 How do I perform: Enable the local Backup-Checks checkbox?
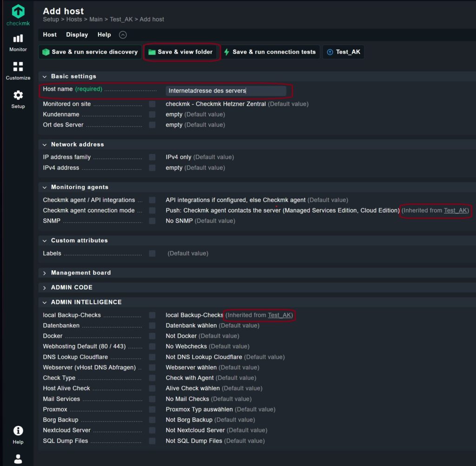[152, 315]
